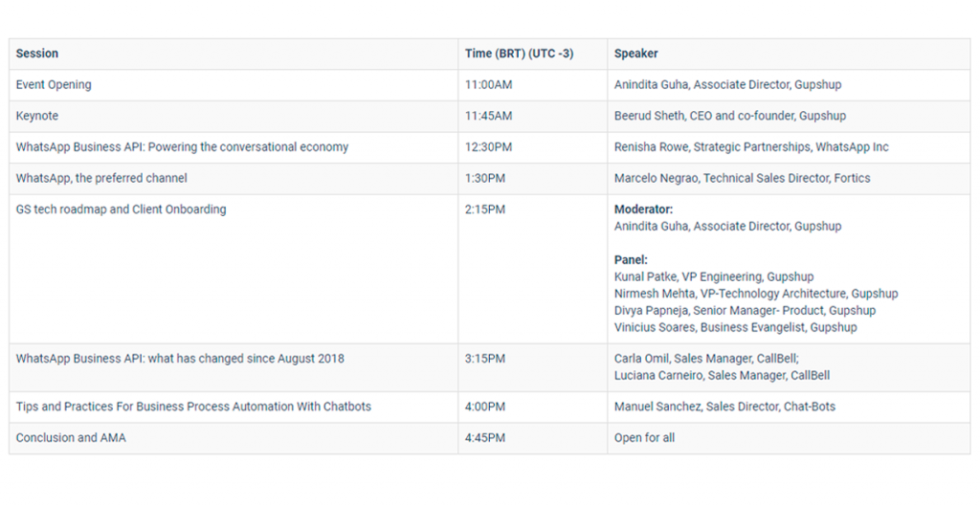Image resolution: width=980 pixels, height=506 pixels.
Task: Click speaker Manuel Sanchez, Sales Director
Action: [x=724, y=407]
